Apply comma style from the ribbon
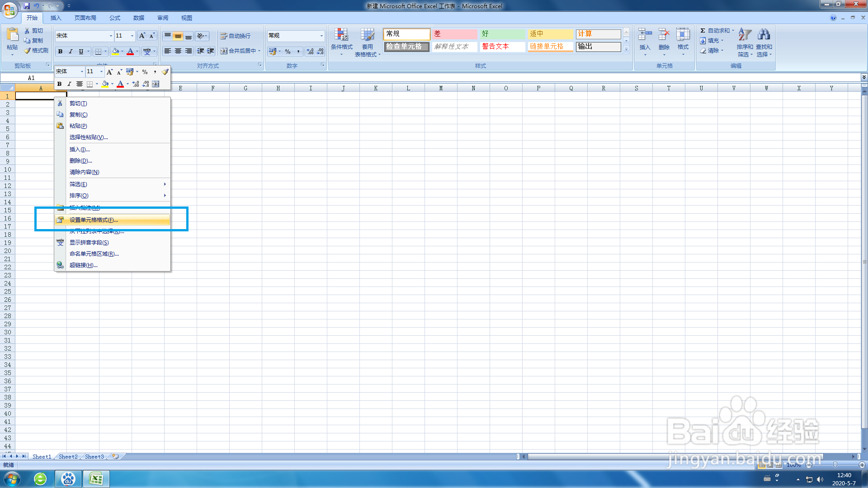The height and width of the screenshot is (488, 868). coord(298,52)
